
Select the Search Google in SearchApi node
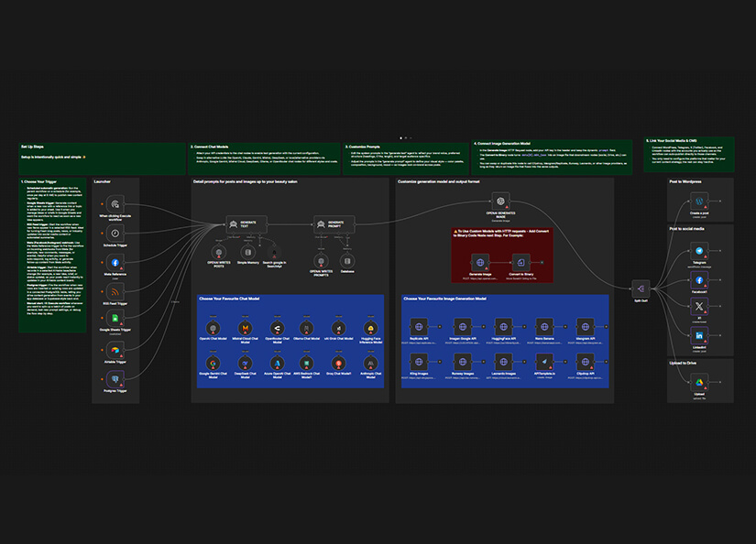pyautogui.click(x=274, y=252)
